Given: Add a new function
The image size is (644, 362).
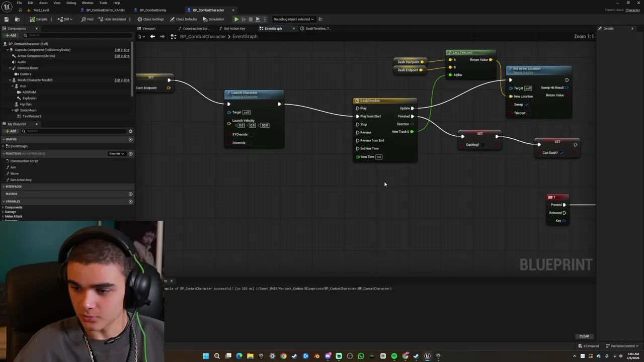Looking at the screenshot, I should tap(130, 153).
